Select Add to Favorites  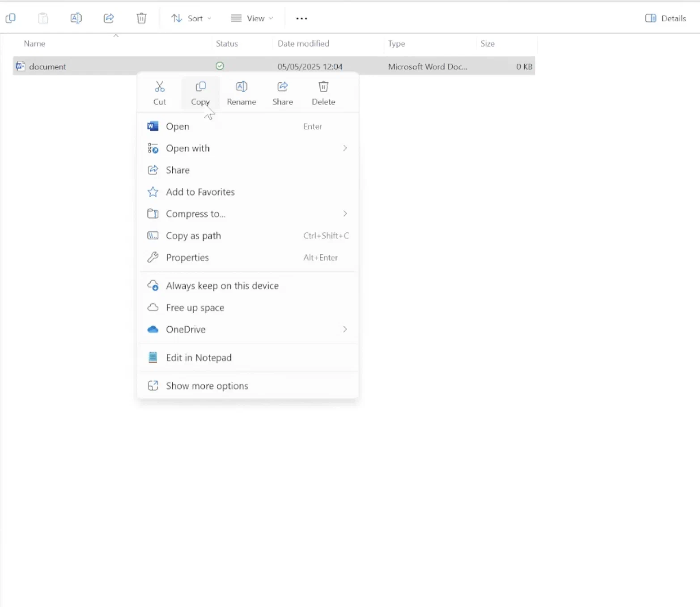point(248,192)
